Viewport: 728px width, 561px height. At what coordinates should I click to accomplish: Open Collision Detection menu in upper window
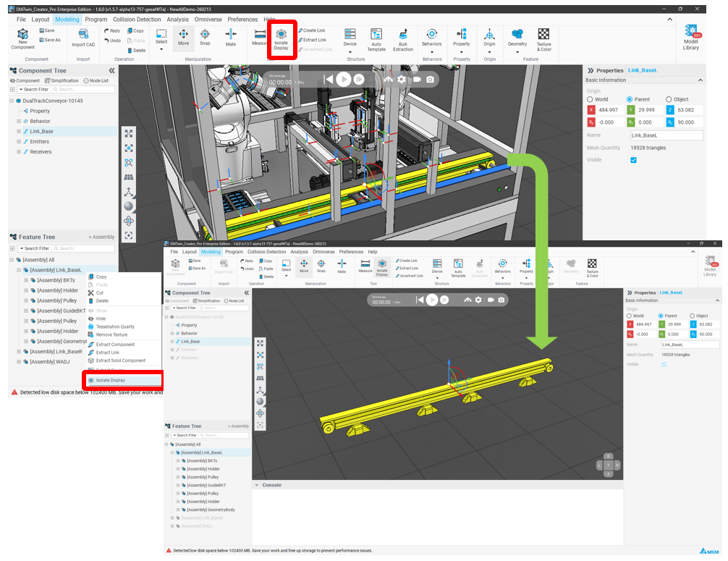click(137, 20)
